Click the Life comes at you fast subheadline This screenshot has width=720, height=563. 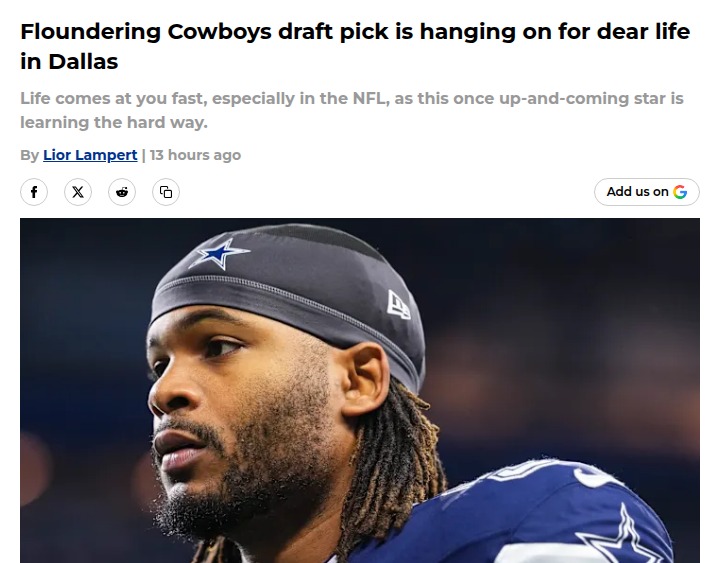point(352,110)
